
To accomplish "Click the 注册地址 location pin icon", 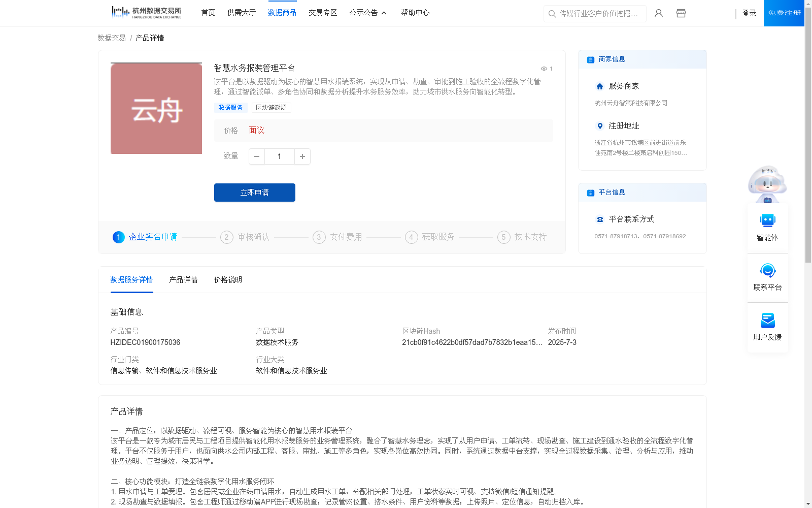I will click(600, 126).
